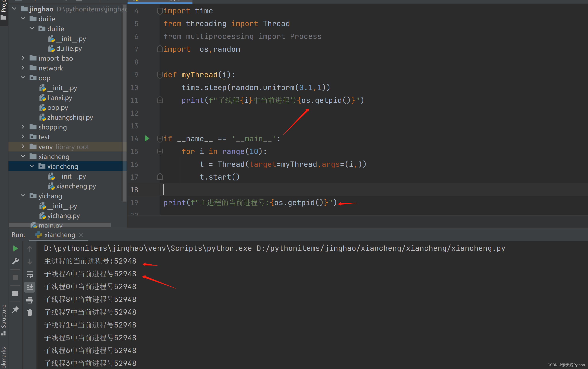Viewport: 588px width, 369px height.
Task: Pin the run tab with pin icon
Action: [x=15, y=310]
